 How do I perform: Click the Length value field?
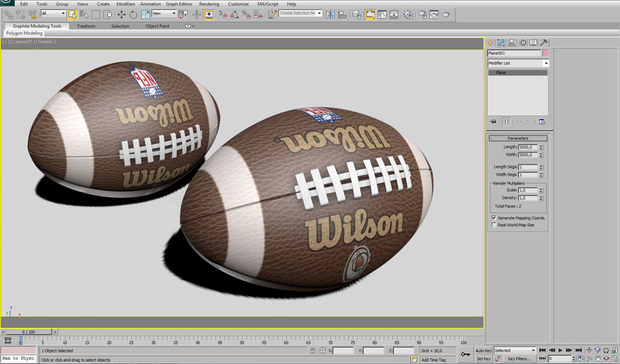pyautogui.click(x=528, y=147)
